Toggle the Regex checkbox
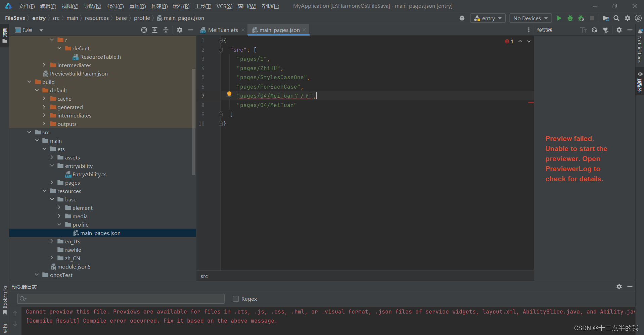Screen dimensions: 644x335 pyautogui.click(x=236, y=299)
